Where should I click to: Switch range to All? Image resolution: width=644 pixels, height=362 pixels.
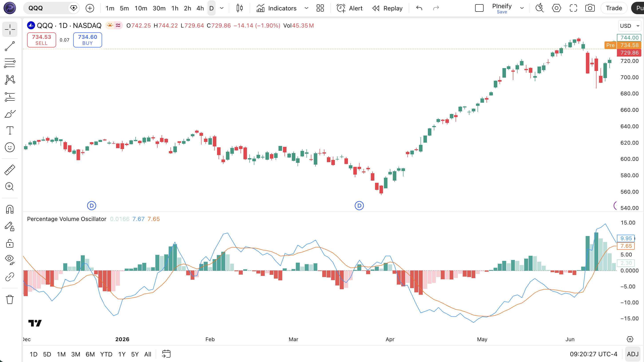tap(148, 354)
